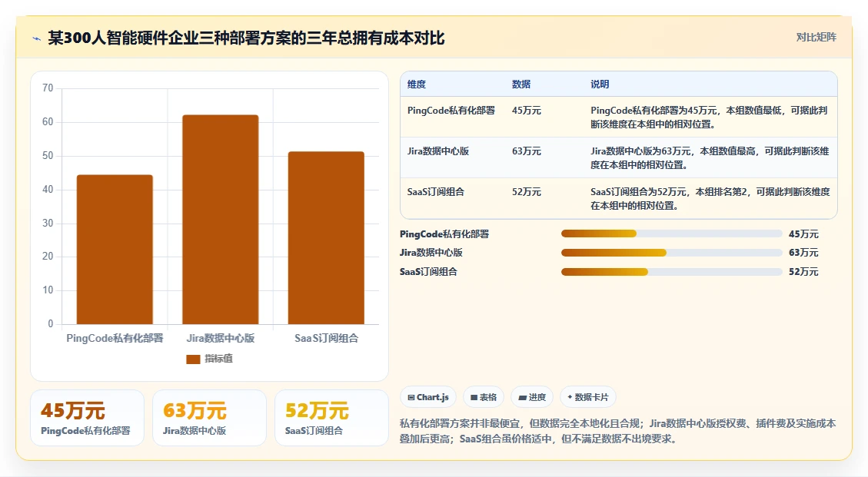This screenshot has height=477, width=868.
Task: Click the icon inside 进度 chip
Action: (523, 397)
